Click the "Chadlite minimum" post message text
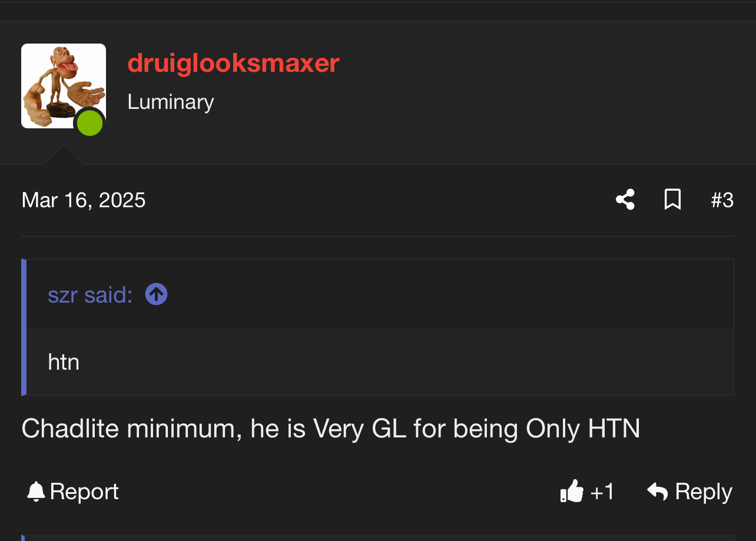The image size is (756, 541). click(x=331, y=429)
